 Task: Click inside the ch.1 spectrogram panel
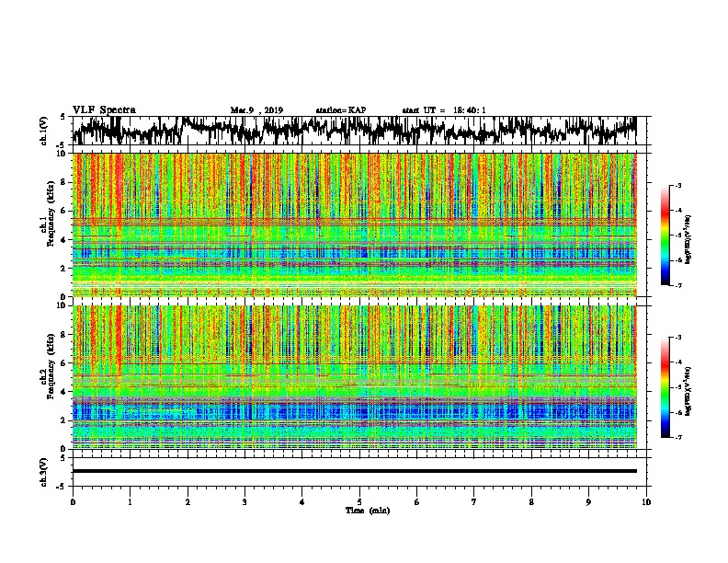click(x=355, y=224)
